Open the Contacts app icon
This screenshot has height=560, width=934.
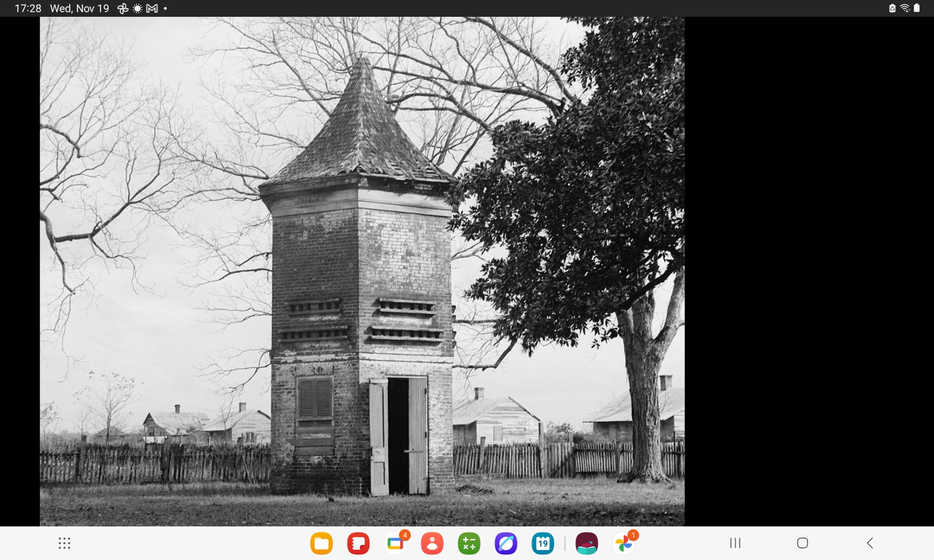coord(432,543)
